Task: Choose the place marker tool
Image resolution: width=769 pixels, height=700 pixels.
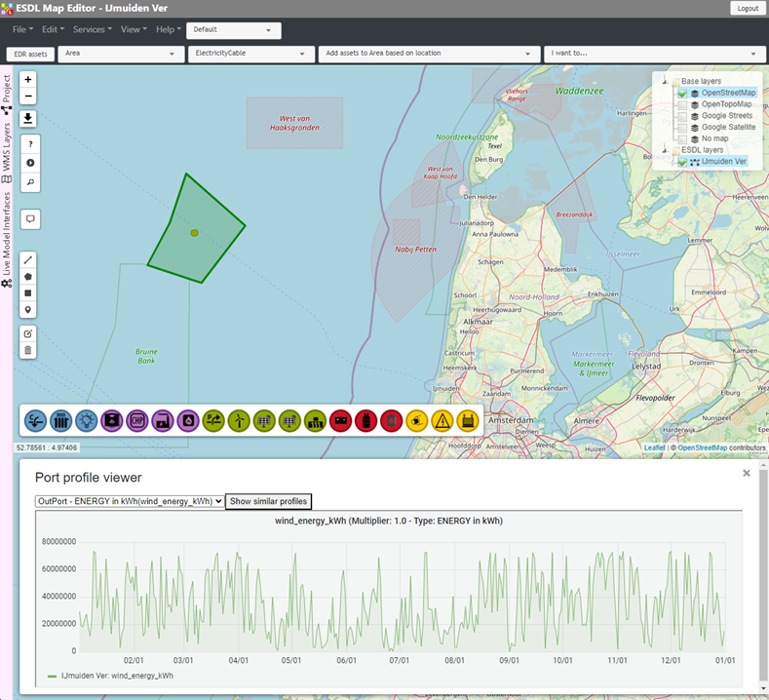Action: (x=28, y=310)
